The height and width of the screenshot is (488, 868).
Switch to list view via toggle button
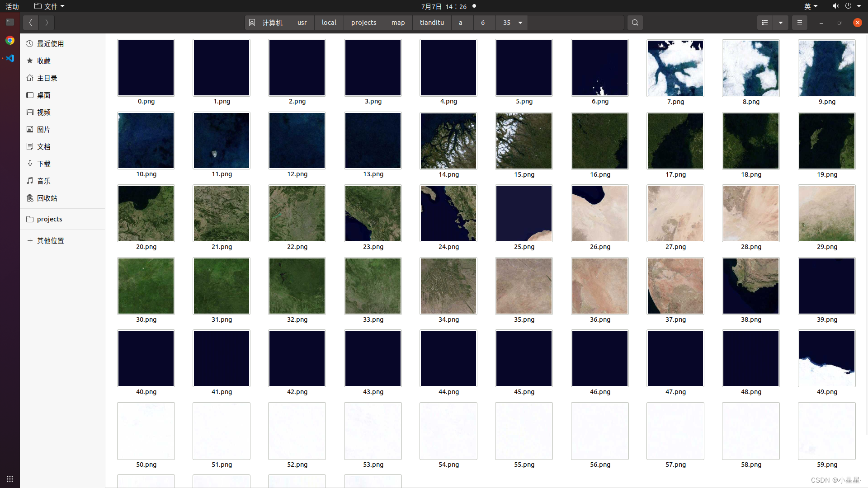[765, 23]
